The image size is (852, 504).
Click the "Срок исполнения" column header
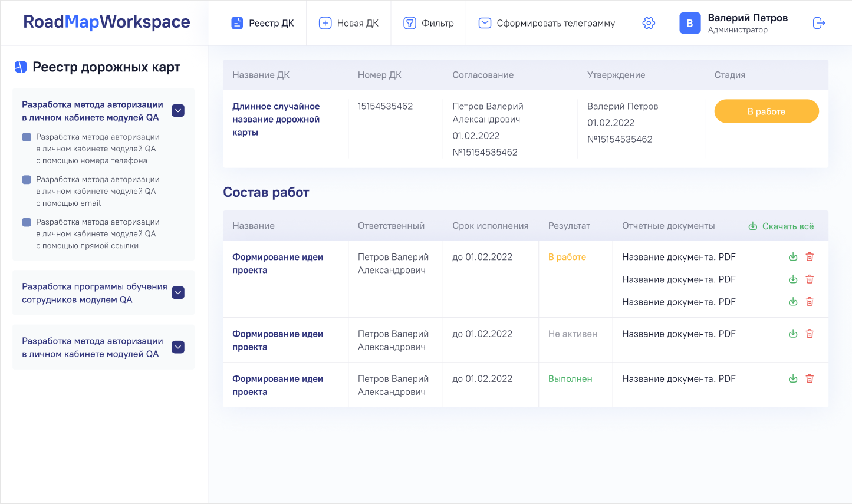click(x=491, y=226)
